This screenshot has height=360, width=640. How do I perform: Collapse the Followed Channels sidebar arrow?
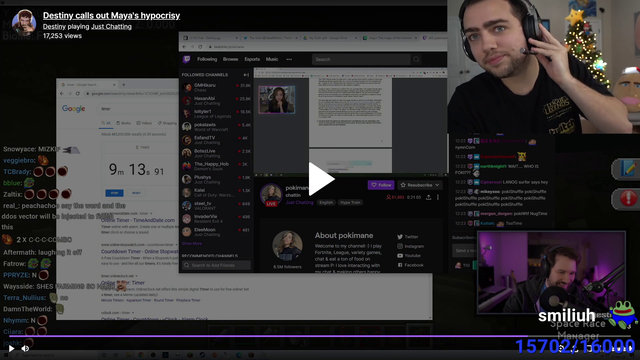pos(246,75)
